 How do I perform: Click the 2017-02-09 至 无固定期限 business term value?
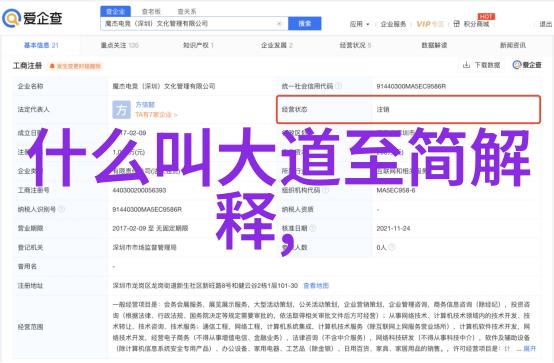(x=150, y=228)
